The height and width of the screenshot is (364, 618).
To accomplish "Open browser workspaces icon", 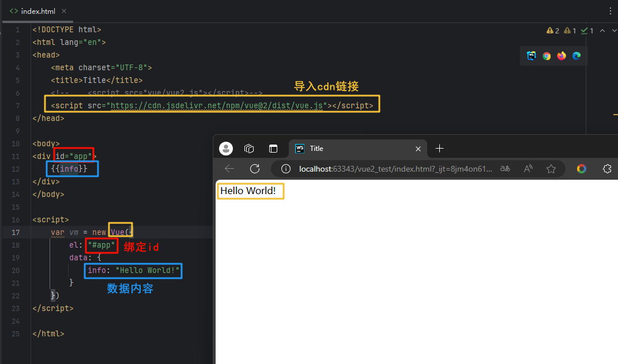I will 248,149.
